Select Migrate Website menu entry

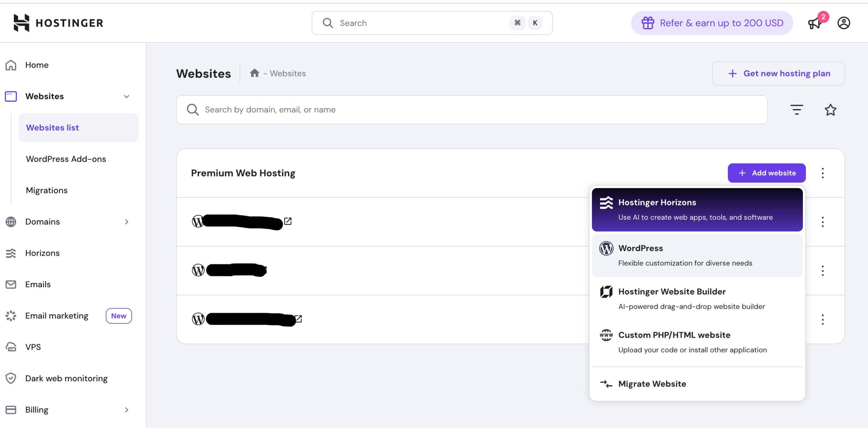[652, 384]
